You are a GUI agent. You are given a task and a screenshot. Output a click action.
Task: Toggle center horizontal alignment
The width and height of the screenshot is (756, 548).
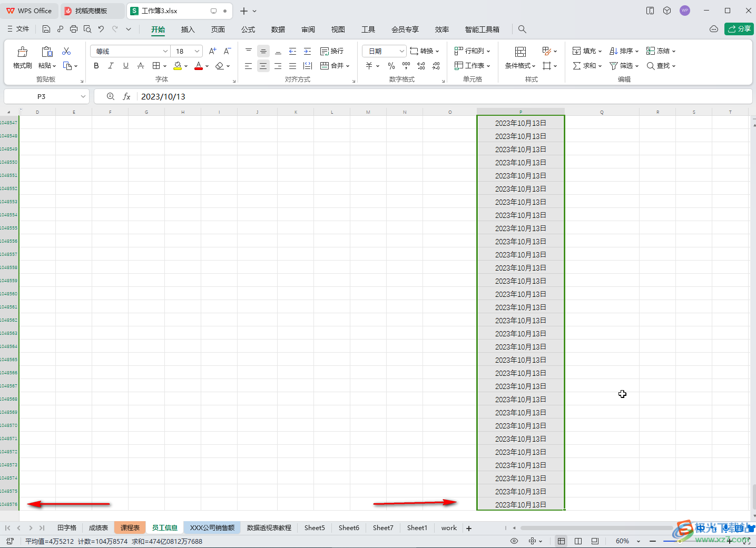pos(263,66)
